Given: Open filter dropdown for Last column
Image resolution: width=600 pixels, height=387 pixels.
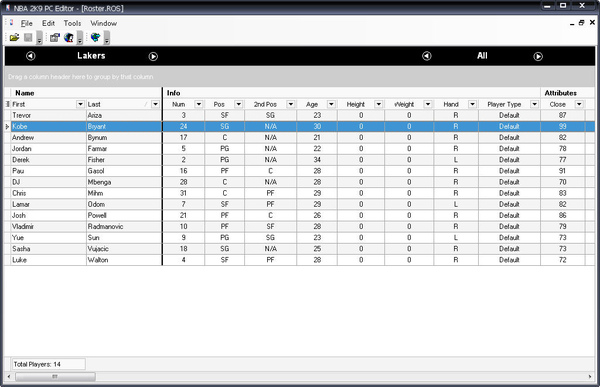Looking at the screenshot, I should 155,104.
